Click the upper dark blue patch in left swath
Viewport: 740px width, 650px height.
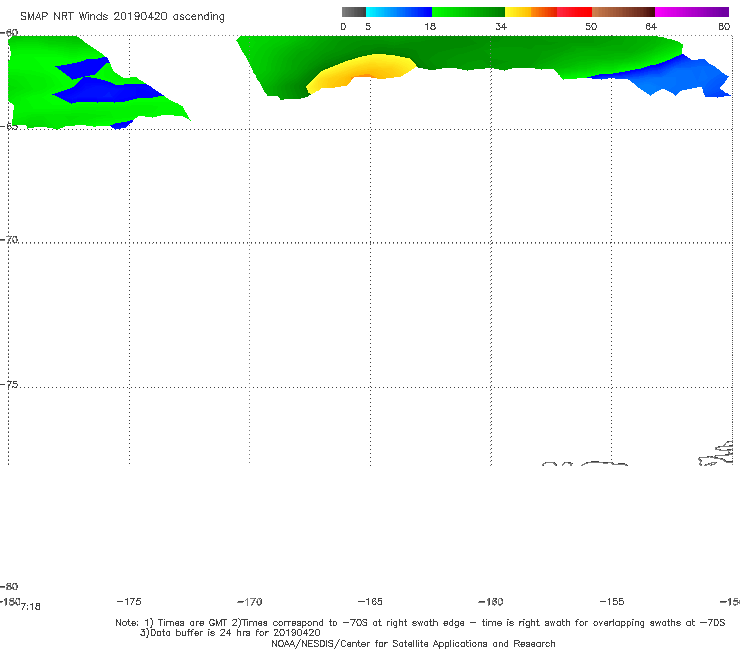coord(83,68)
